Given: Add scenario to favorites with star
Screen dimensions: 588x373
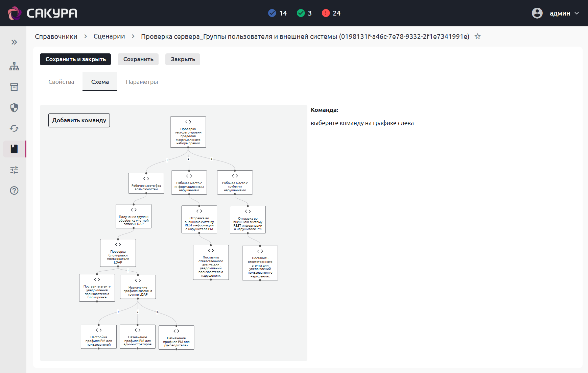Looking at the screenshot, I should [x=477, y=36].
